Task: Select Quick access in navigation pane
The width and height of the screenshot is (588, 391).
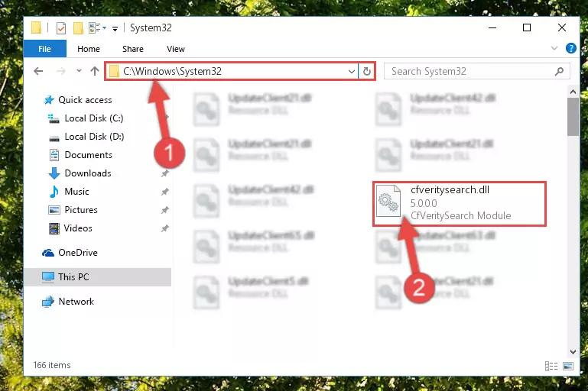Action: pyautogui.click(x=85, y=100)
